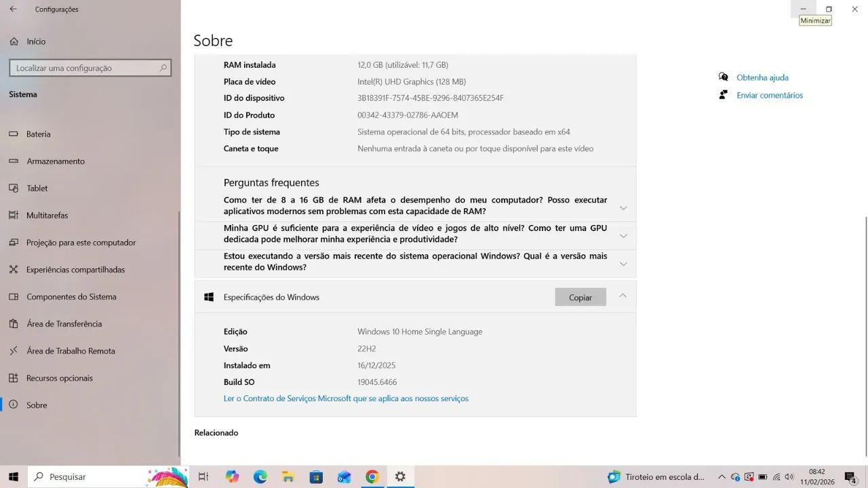Viewport: 868px width, 488px height.
Task: Open the volume control in system tray
Action: pyautogui.click(x=789, y=476)
